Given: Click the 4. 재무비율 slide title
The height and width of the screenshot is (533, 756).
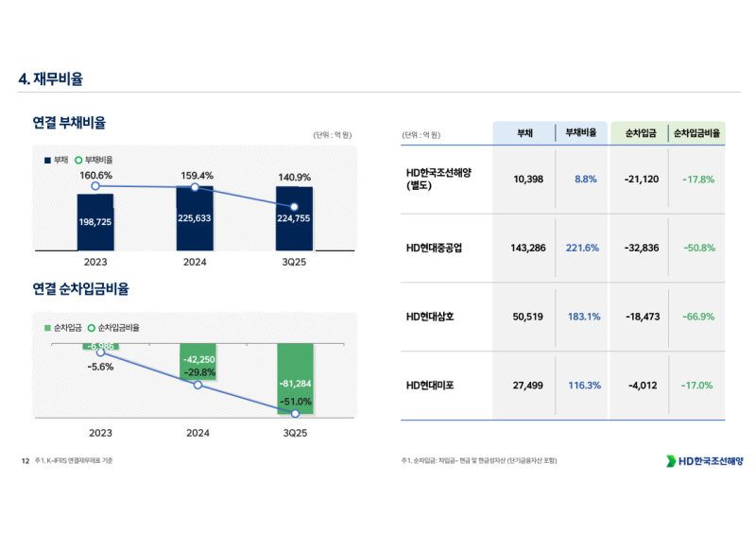Looking at the screenshot, I should pos(51,79).
